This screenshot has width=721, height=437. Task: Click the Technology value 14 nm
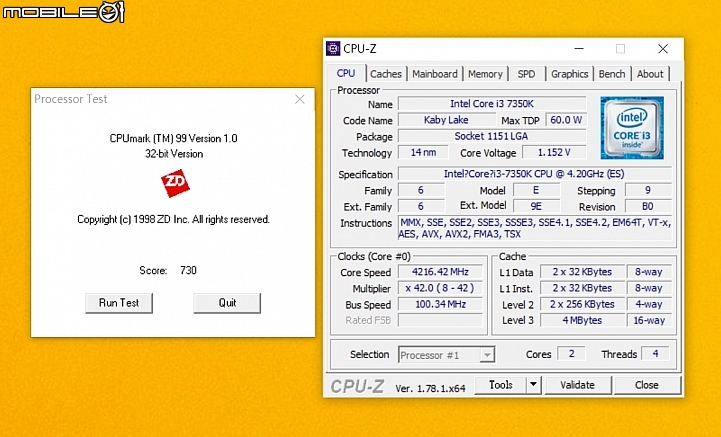423,152
